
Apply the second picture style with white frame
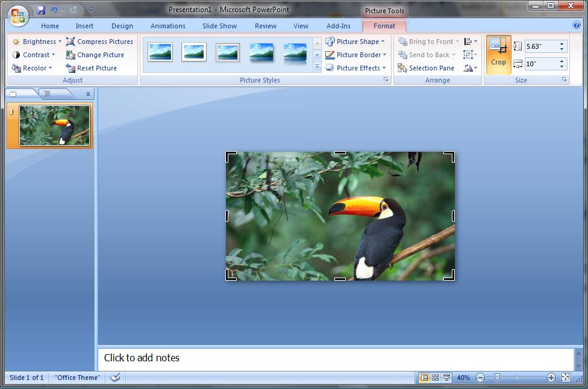click(x=194, y=52)
